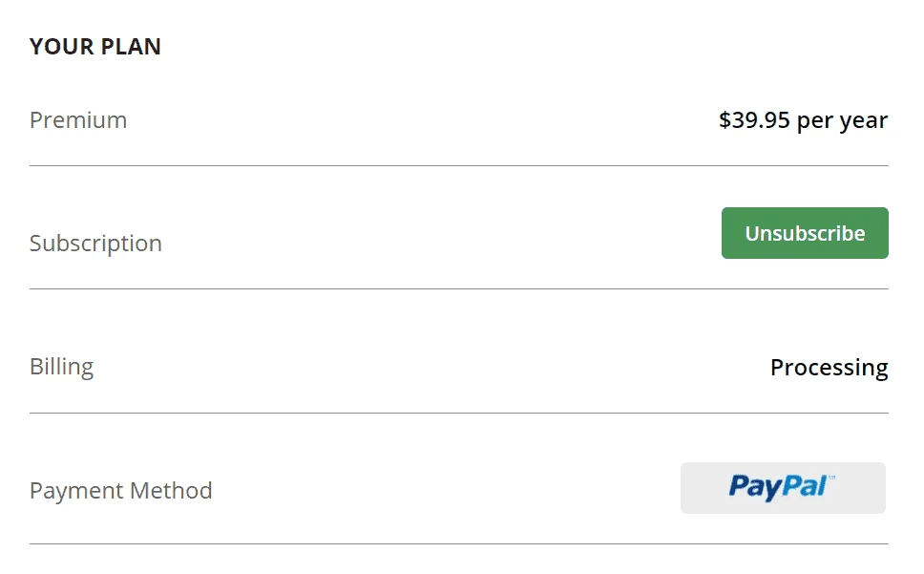This screenshot has height=574, width=924.
Task: Click the green Unsubscribe button
Action: tap(805, 233)
